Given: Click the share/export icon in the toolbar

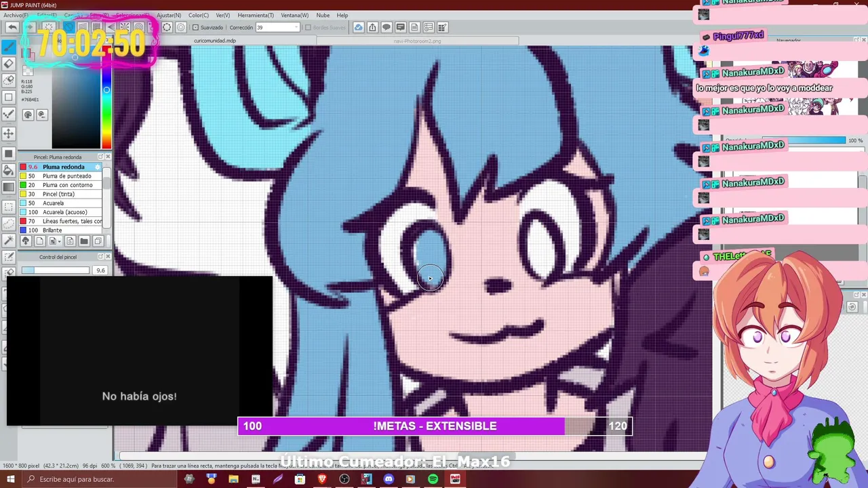Looking at the screenshot, I should coord(372,27).
